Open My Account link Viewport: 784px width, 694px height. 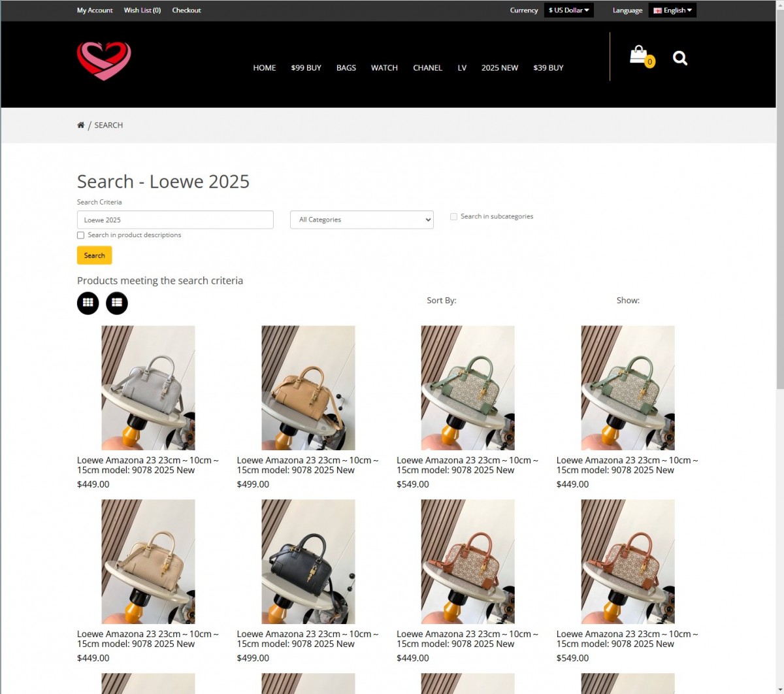click(95, 10)
